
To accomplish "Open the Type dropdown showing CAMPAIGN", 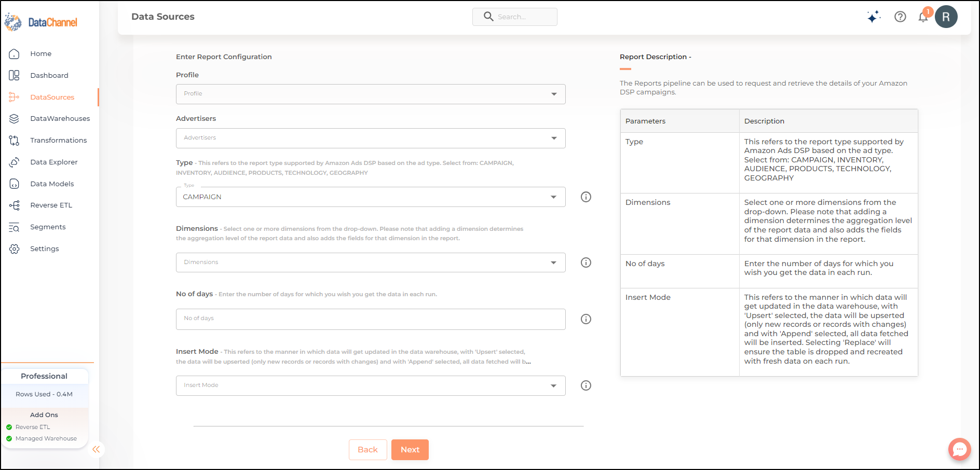I will 371,197.
